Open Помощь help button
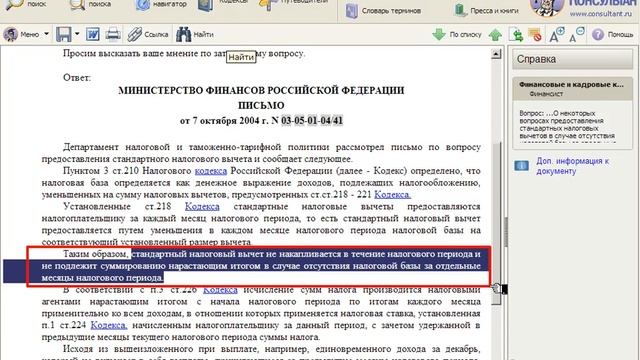The height and width of the screenshot is (360, 640). point(613,35)
